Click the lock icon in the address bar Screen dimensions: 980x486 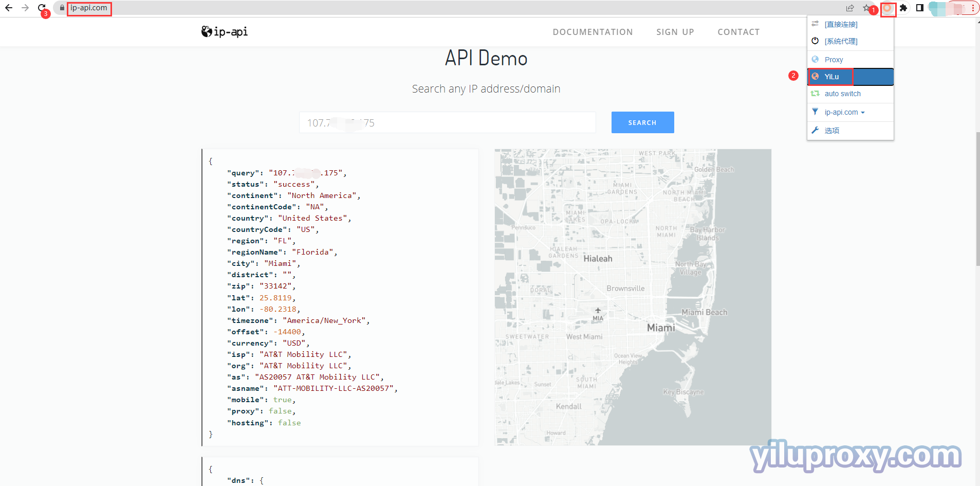pos(62,8)
